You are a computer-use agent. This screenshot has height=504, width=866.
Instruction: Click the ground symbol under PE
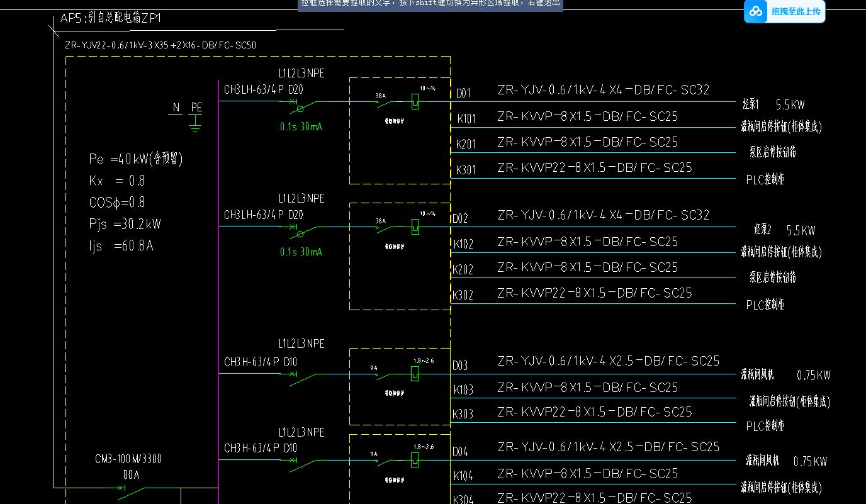(x=196, y=125)
